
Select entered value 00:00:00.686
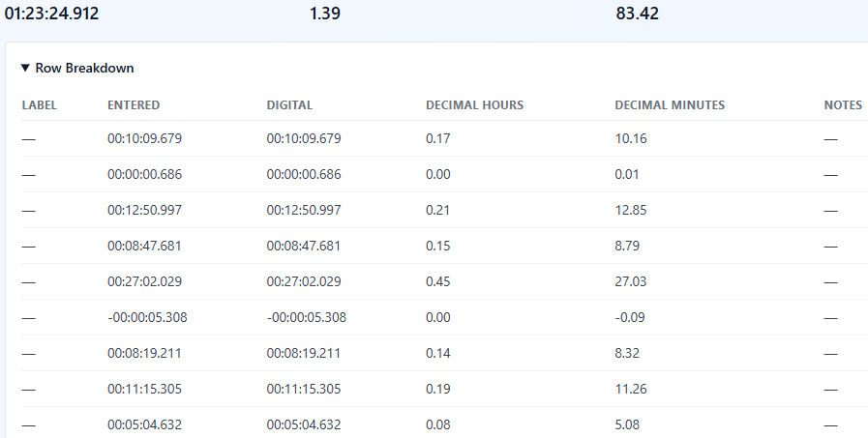point(144,174)
